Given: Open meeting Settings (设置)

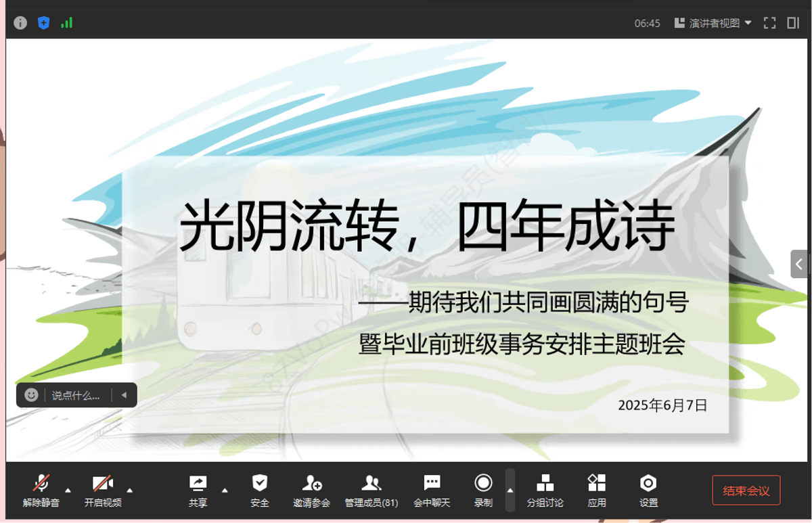Looking at the screenshot, I should [648, 490].
